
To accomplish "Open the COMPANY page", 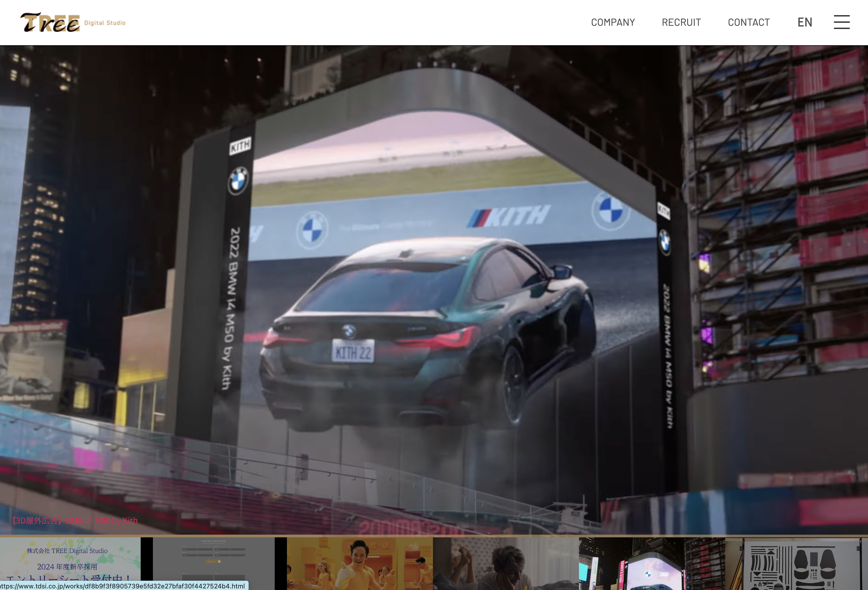I will 613,22.
